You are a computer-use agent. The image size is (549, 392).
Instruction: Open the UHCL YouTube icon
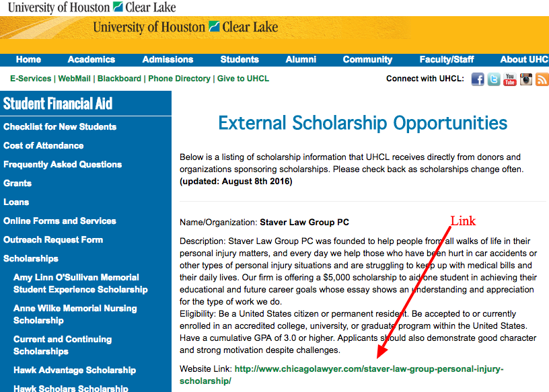(x=510, y=79)
